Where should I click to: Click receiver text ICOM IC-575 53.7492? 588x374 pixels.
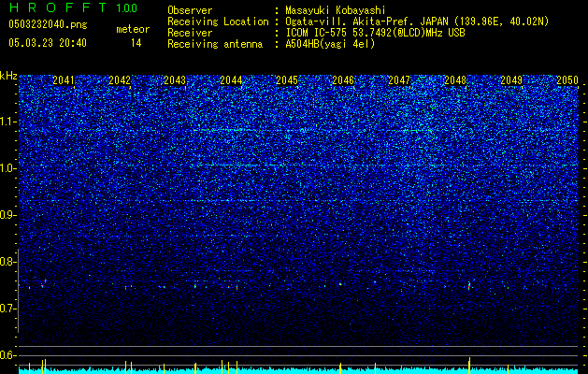pyautogui.click(x=375, y=33)
